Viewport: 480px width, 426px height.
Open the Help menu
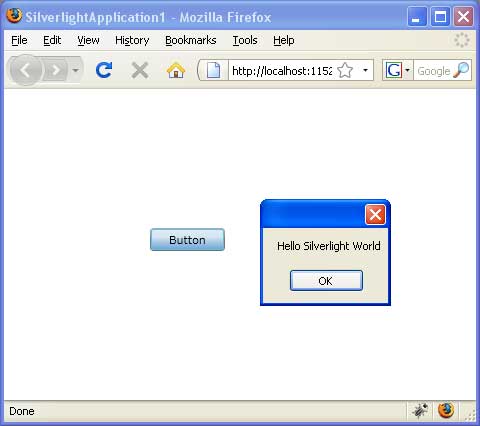pyautogui.click(x=284, y=40)
